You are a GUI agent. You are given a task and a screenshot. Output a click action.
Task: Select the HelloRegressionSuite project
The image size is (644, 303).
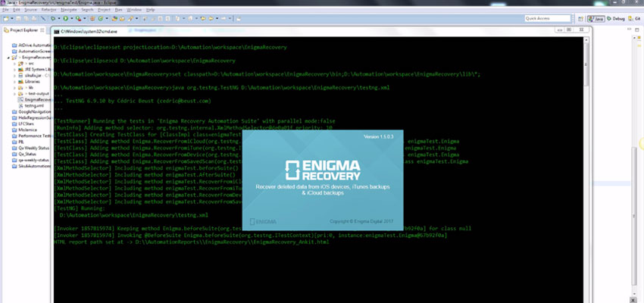[x=31, y=117]
